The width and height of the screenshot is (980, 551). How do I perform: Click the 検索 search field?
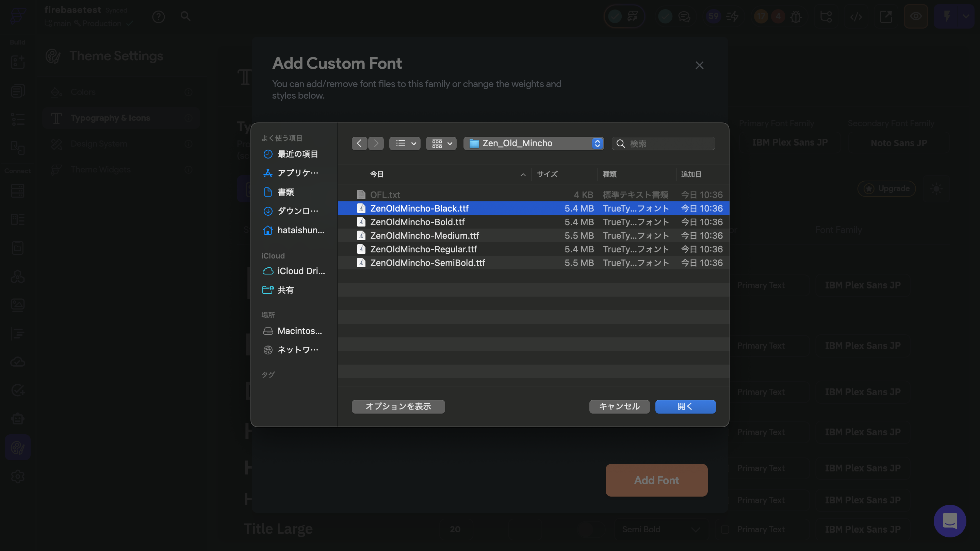click(x=670, y=144)
